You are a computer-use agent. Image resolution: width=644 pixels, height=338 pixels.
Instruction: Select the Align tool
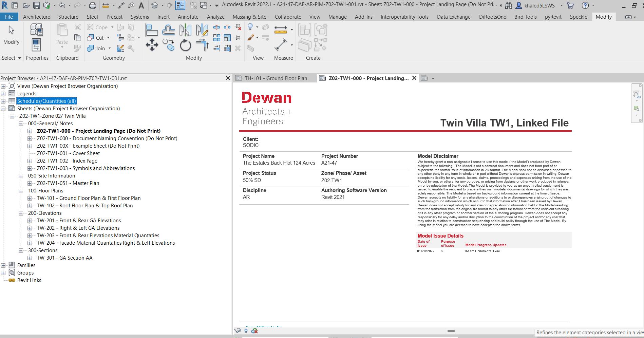(151, 30)
